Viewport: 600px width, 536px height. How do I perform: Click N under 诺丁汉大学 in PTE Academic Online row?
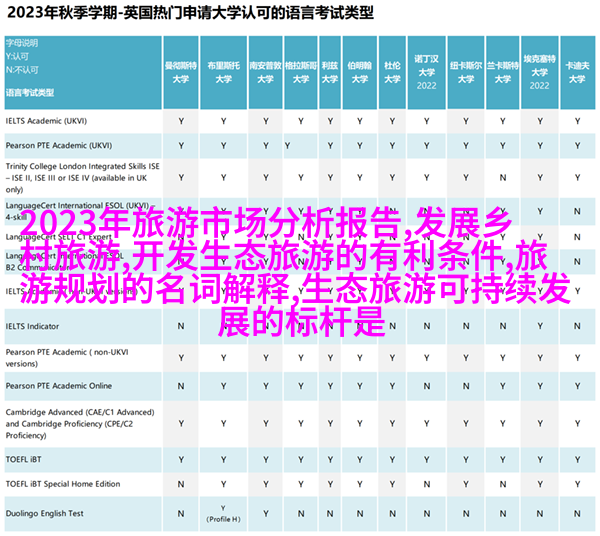pyautogui.click(x=427, y=386)
